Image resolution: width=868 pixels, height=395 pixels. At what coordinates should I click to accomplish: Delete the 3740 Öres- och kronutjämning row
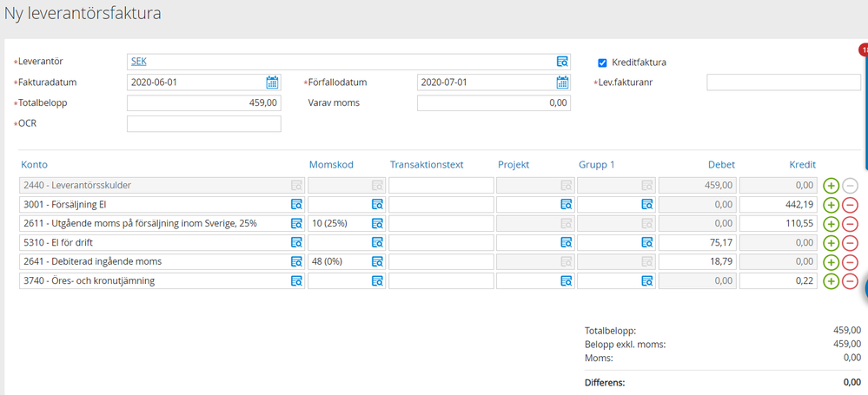tap(851, 281)
